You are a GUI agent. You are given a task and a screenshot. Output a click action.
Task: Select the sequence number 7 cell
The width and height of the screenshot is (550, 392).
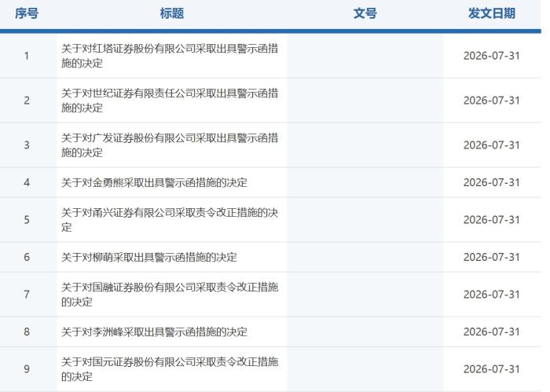tap(27, 295)
